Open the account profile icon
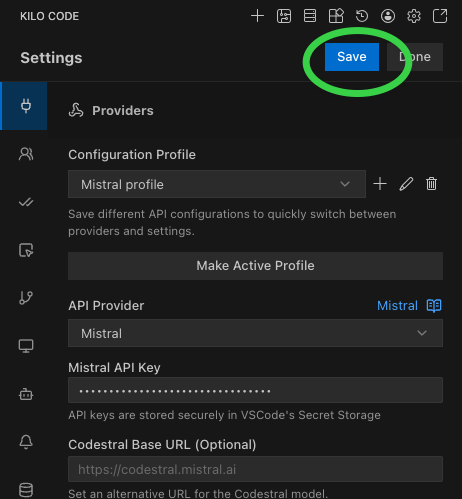This screenshot has width=462, height=499. (388, 16)
